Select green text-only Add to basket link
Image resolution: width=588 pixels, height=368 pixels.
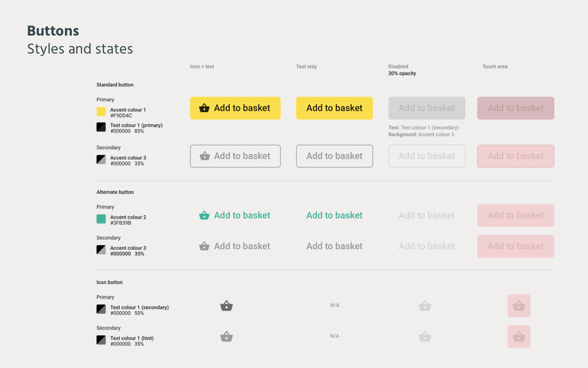(334, 215)
